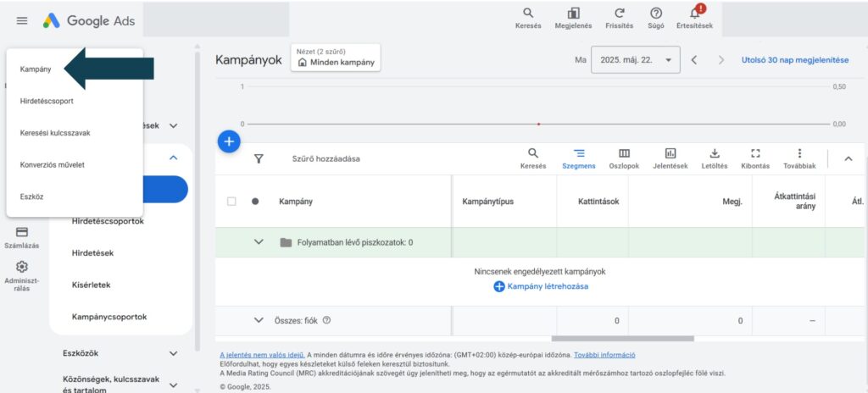Open the date range dropdown 2025. máj. 22.

(x=635, y=60)
